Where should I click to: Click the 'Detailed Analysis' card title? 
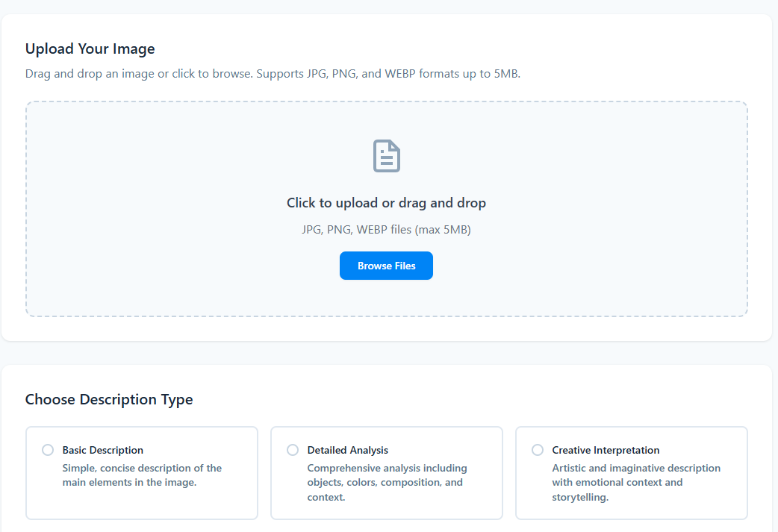(x=347, y=450)
